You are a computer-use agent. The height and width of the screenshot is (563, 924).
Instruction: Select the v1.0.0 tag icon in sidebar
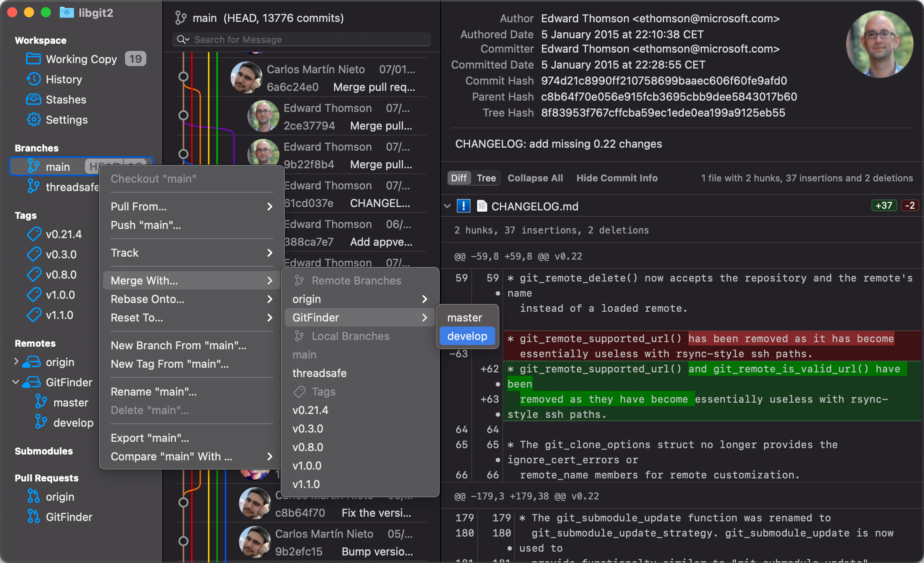tap(34, 295)
